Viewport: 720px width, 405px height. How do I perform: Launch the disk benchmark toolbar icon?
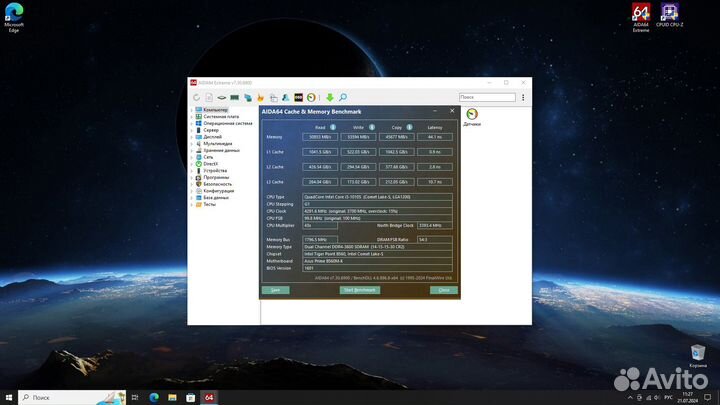coord(222,97)
